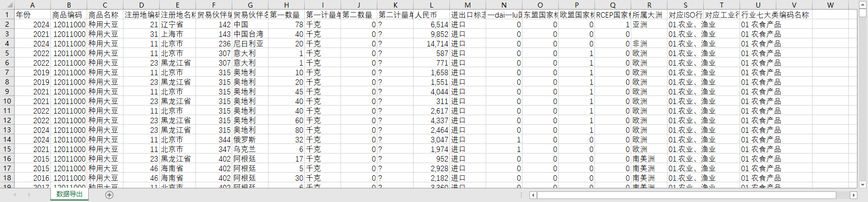Select the cell with value 2,617
Viewport: 868px width, 202px height.
(x=432, y=111)
